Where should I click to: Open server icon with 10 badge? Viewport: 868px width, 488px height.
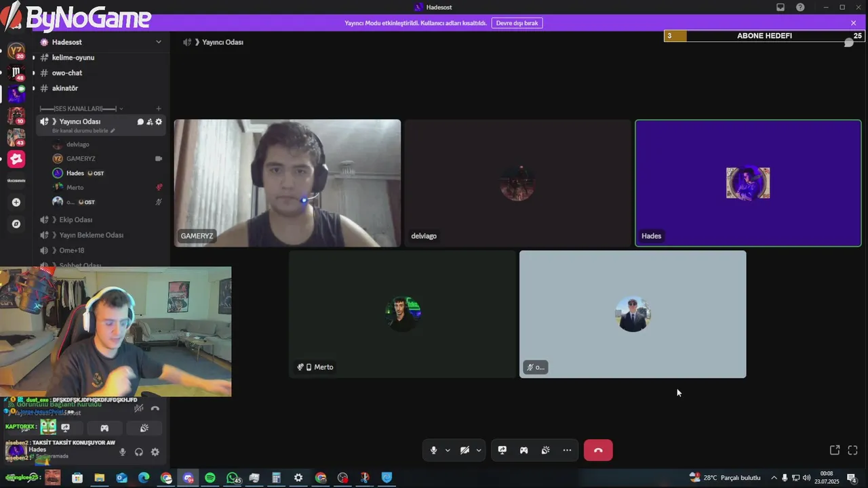coord(16,116)
